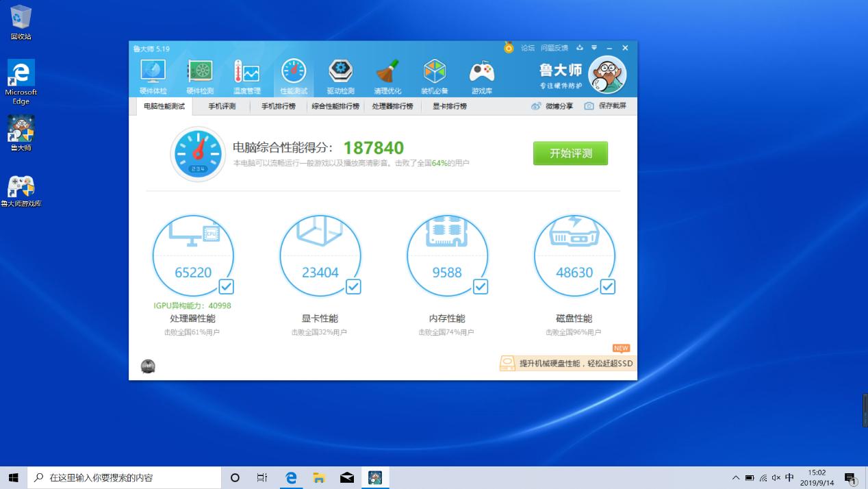Open 温度管理 temperature management

click(x=246, y=74)
